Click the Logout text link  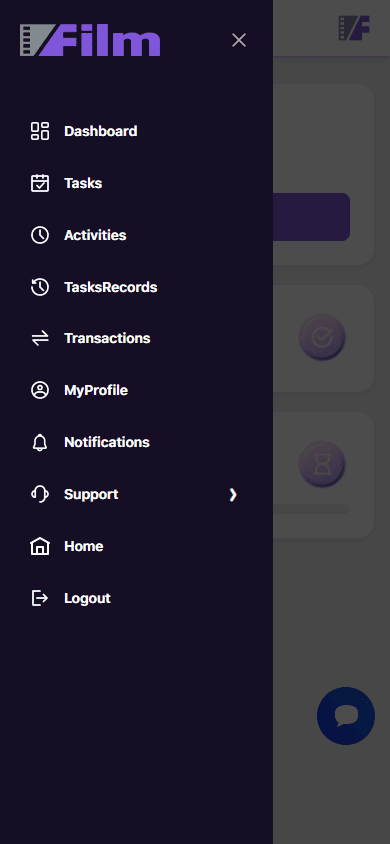(x=87, y=599)
